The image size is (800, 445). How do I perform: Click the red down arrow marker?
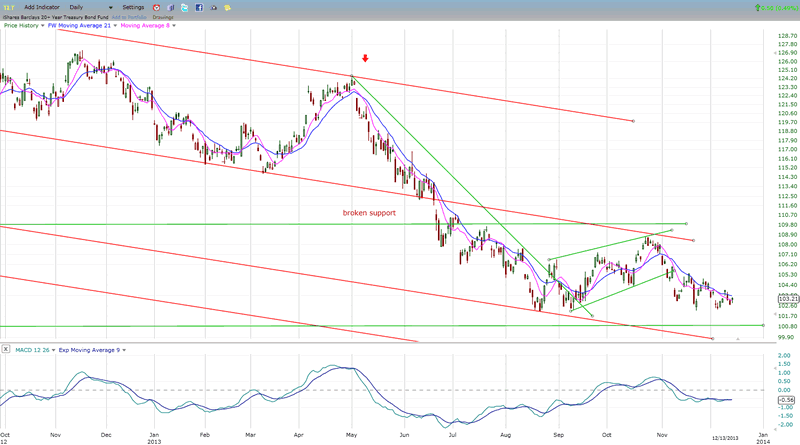tap(363, 59)
